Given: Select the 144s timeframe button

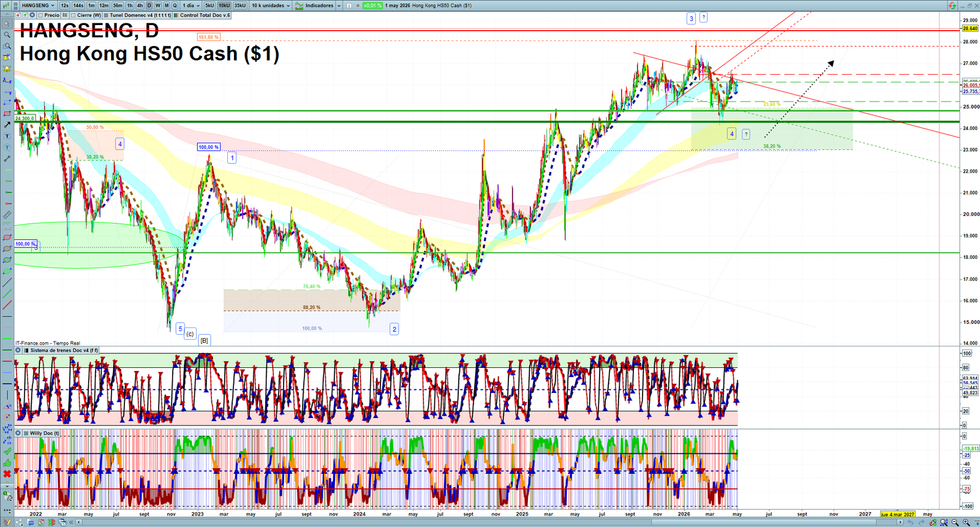Looking at the screenshot, I should [x=78, y=6].
